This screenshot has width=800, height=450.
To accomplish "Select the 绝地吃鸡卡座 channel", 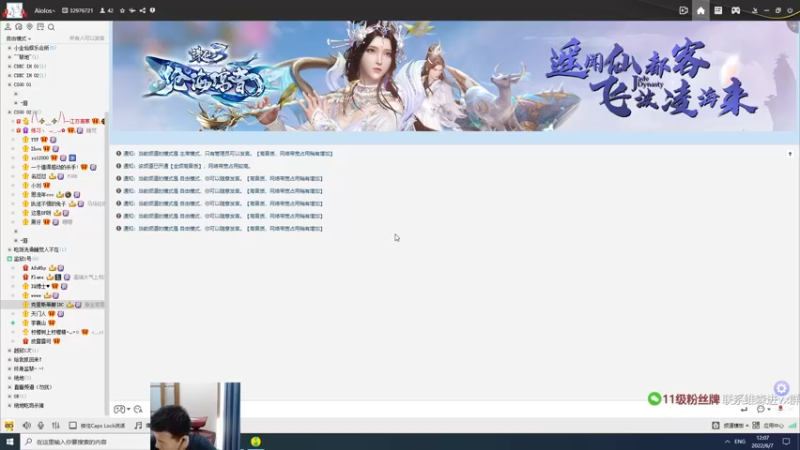I will click(x=29, y=406).
